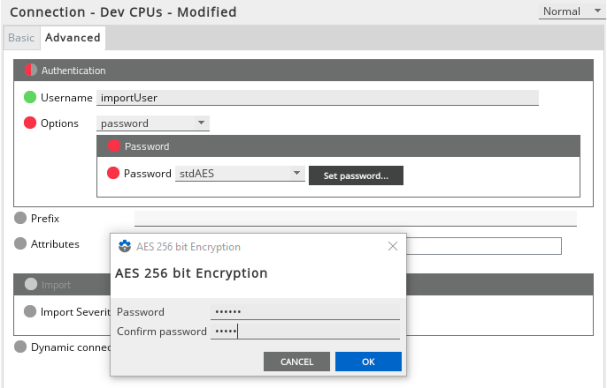Toggle the Import Severity grey indicator
607x388 pixels.
30,311
